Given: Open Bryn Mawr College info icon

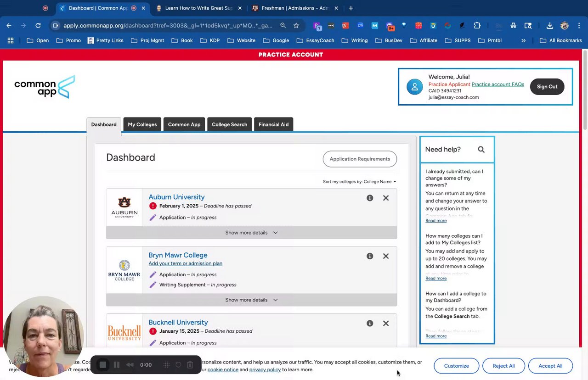Looking at the screenshot, I should point(370,256).
